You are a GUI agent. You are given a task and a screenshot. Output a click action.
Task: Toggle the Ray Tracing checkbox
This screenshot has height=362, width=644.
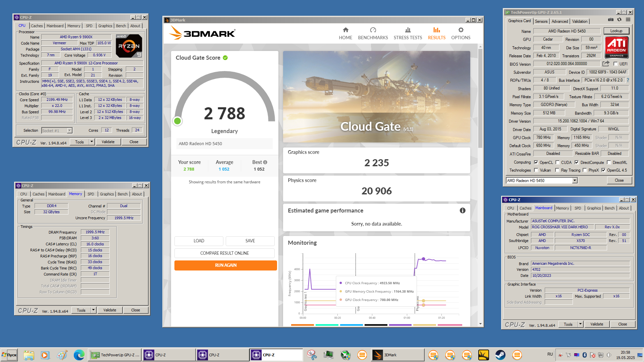tap(557, 170)
